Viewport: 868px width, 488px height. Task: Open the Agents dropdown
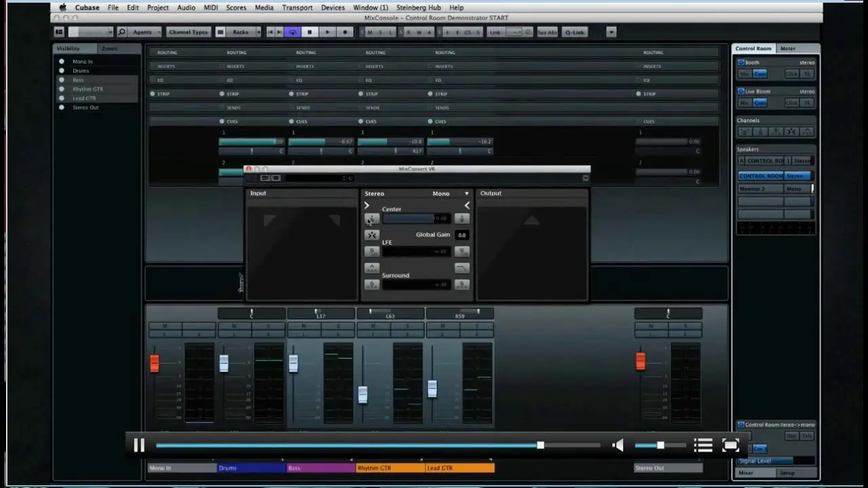click(x=146, y=32)
